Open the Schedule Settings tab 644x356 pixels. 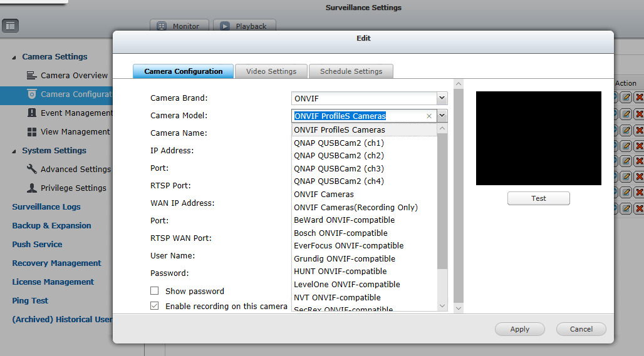(351, 71)
